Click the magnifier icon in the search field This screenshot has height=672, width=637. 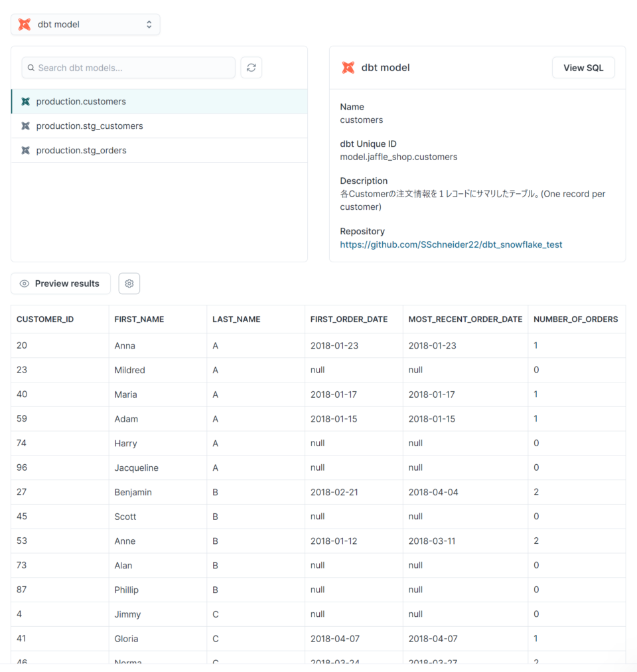click(x=31, y=67)
